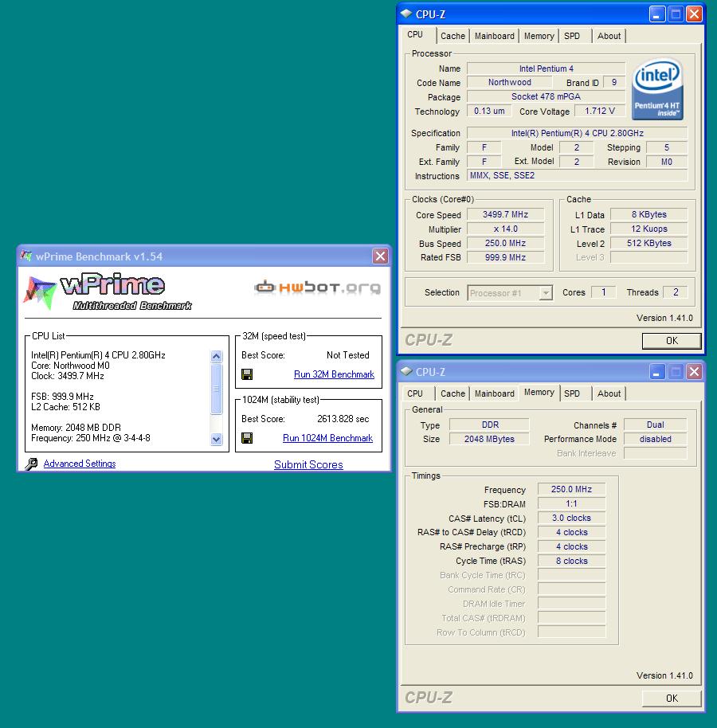Click the Performance Mode value disabled

tap(655, 439)
